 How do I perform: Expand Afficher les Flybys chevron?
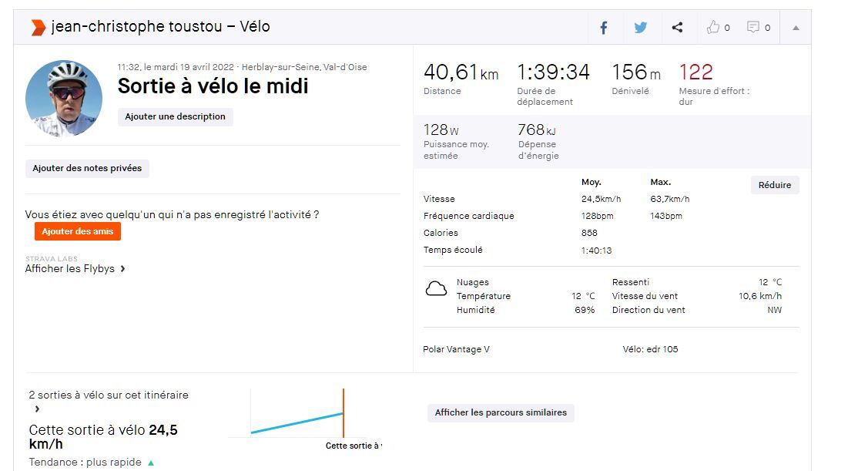pyautogui.click(x=123, y=269)
